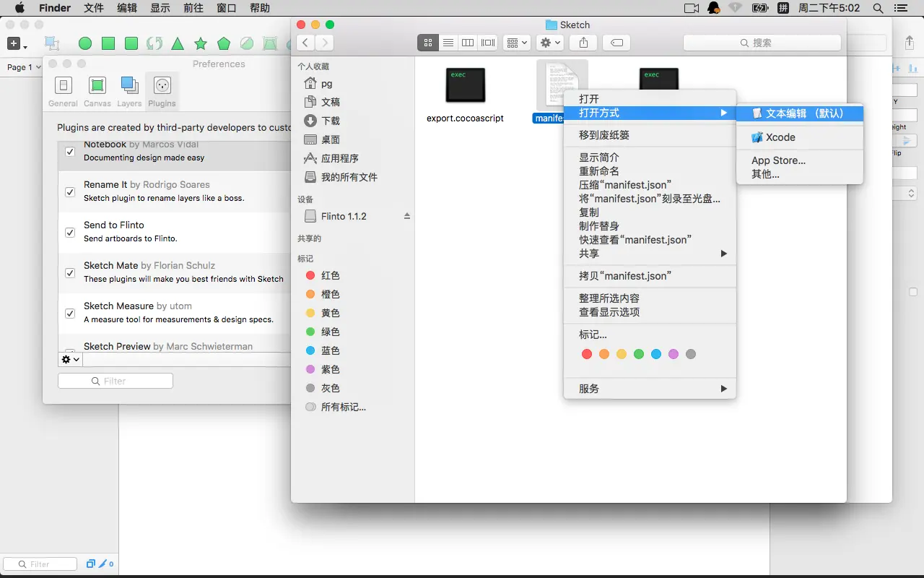Open Spotlight search in the menu bar
This screenshot has width=924, height=578.
(878, 8)
